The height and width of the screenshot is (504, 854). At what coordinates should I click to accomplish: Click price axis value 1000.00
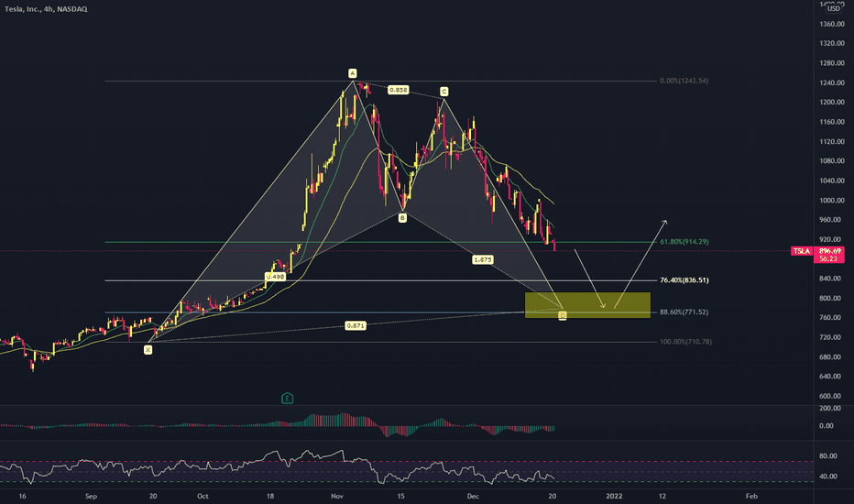point(832,200)
